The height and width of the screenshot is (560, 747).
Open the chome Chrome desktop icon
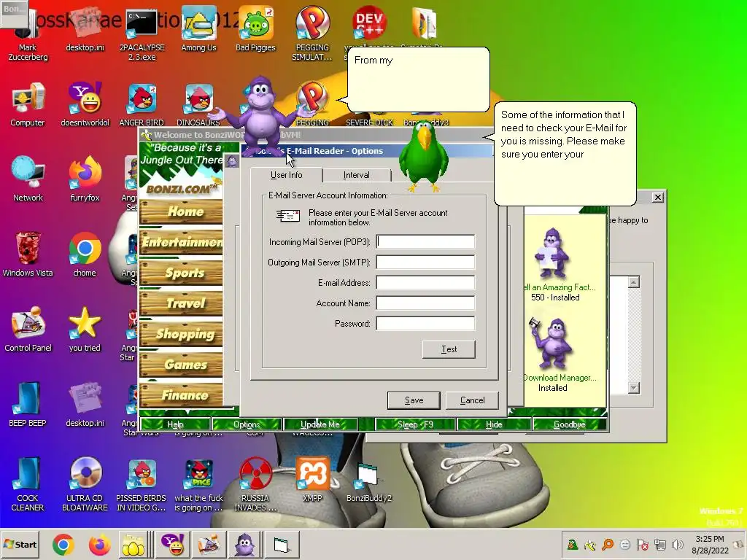click(x=85, y=254)
